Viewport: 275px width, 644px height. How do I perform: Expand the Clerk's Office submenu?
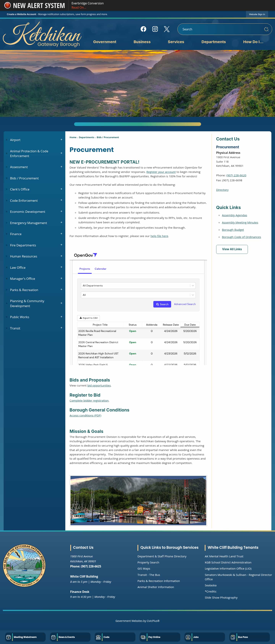pyautogui.click(x=61, y=189)
